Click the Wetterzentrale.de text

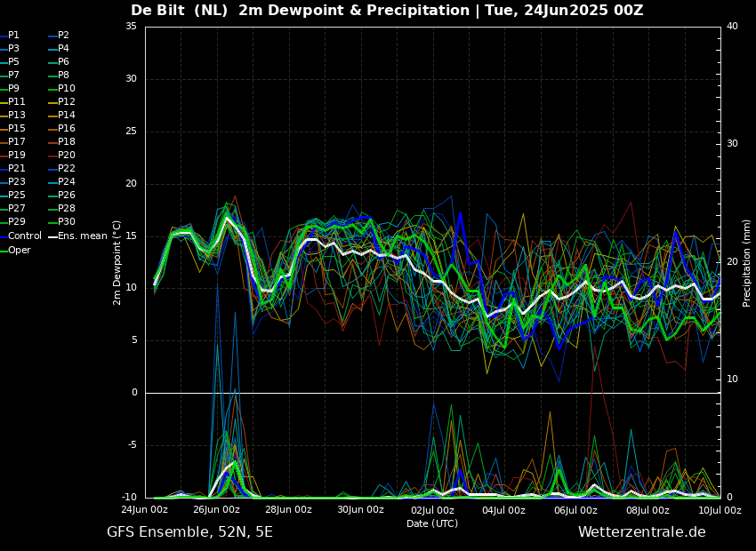pyautogui.click(x=641, y=532)
